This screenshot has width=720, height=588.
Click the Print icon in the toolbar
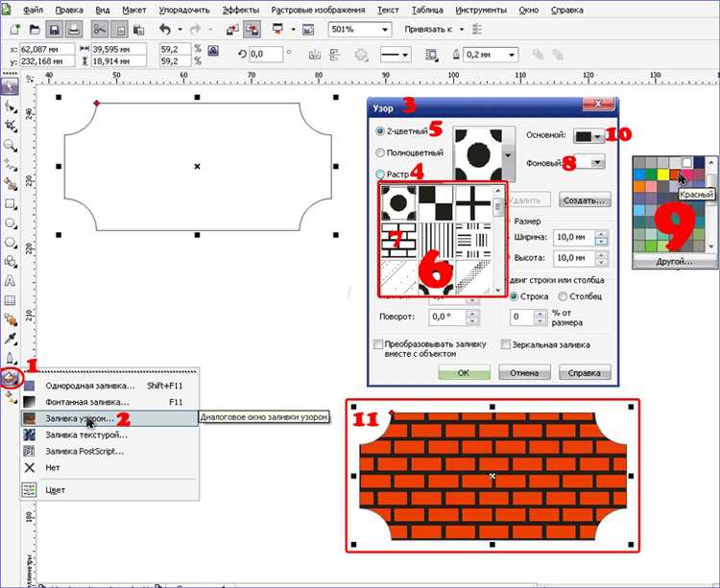pyautogui.click(x=74, y=31)
